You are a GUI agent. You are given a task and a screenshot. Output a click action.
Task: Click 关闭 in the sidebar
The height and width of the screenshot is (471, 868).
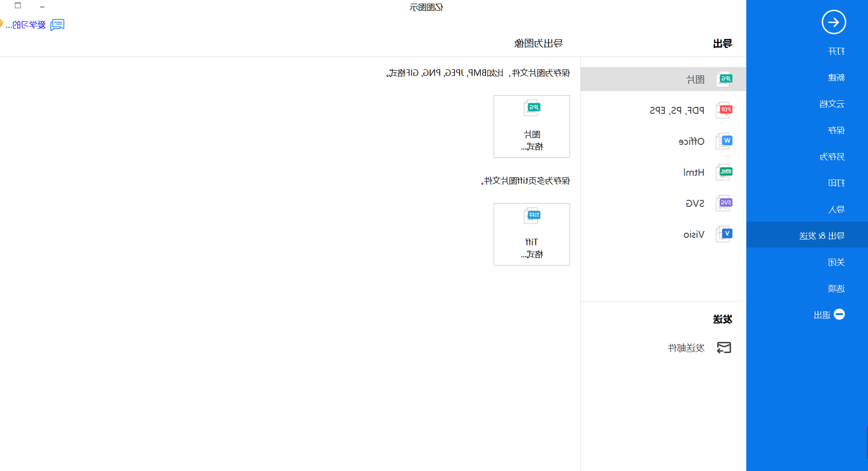pos(836,262)
